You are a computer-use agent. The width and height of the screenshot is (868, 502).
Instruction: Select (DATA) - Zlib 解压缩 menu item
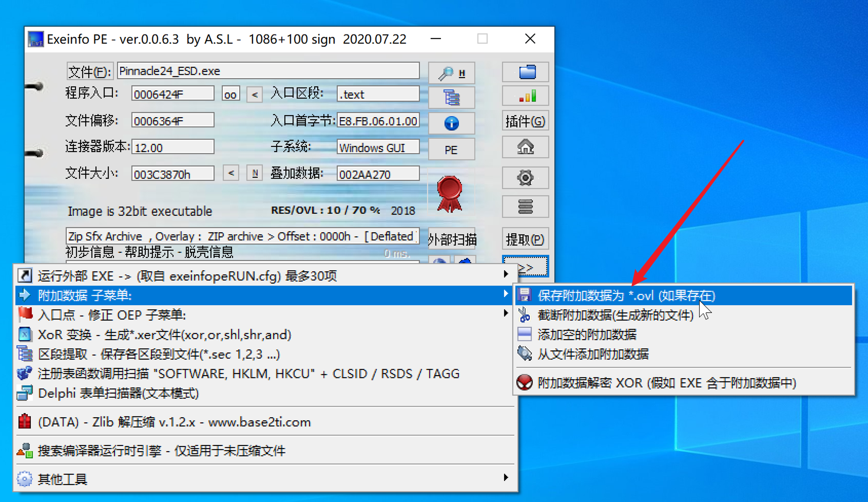point(266,422)
